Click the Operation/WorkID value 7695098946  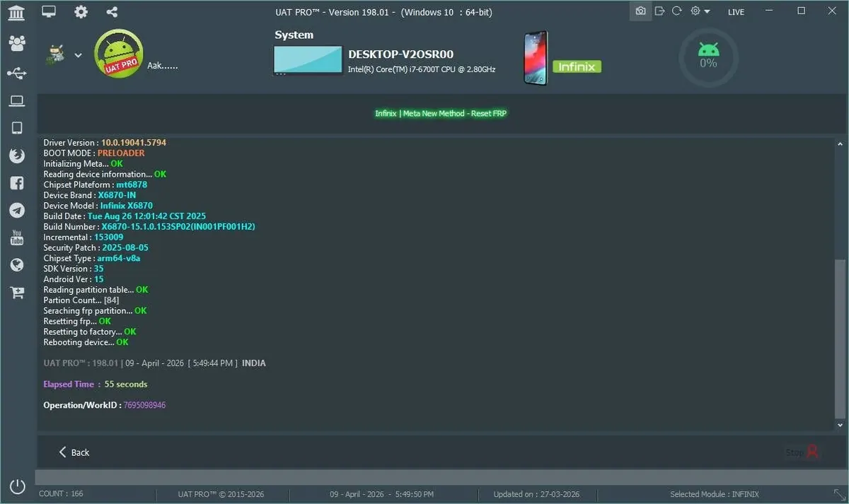pyautogui.click(x=144, y=405)
